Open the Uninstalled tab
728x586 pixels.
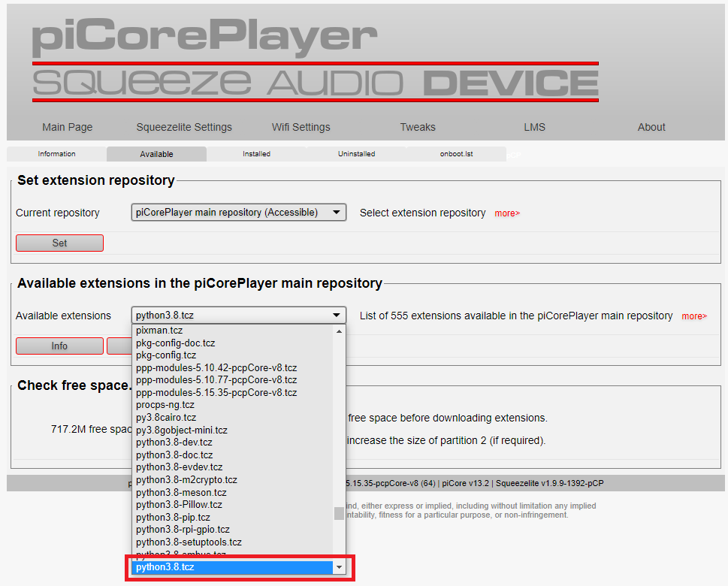coord(357,154)
